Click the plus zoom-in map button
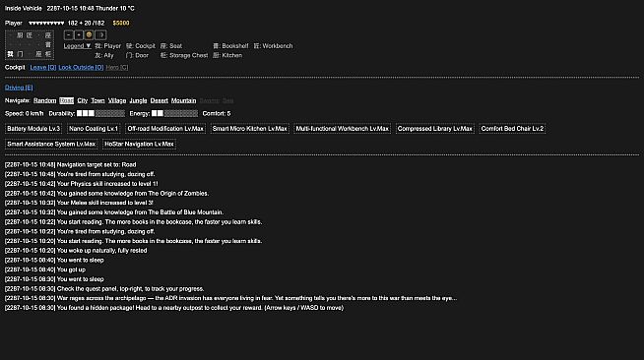Screen dimensions: 644x360 click(79, 34)
